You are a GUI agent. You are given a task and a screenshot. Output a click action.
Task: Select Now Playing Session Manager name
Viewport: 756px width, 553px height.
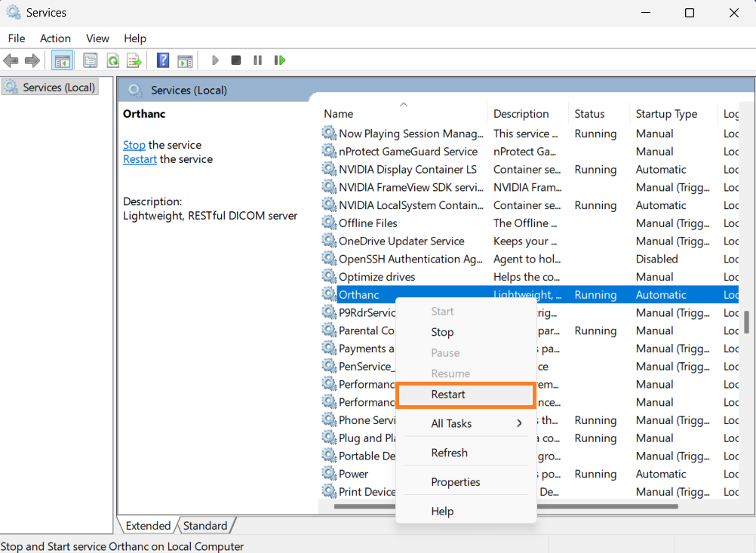410,134
